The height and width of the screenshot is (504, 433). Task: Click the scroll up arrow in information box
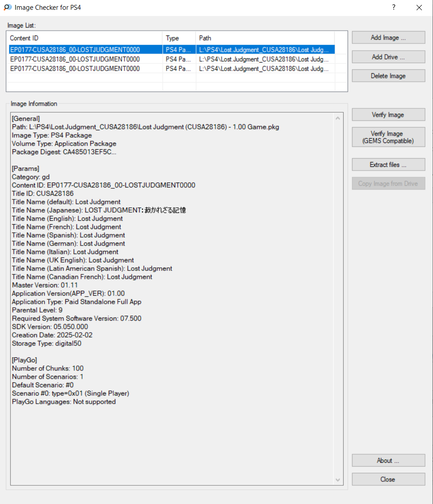point(338,118)
